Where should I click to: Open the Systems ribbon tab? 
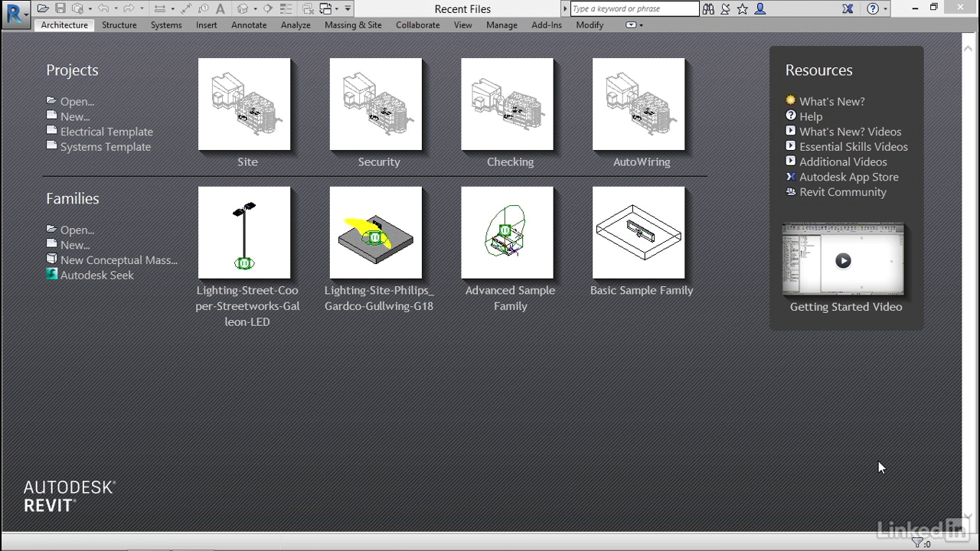[166, 25]
